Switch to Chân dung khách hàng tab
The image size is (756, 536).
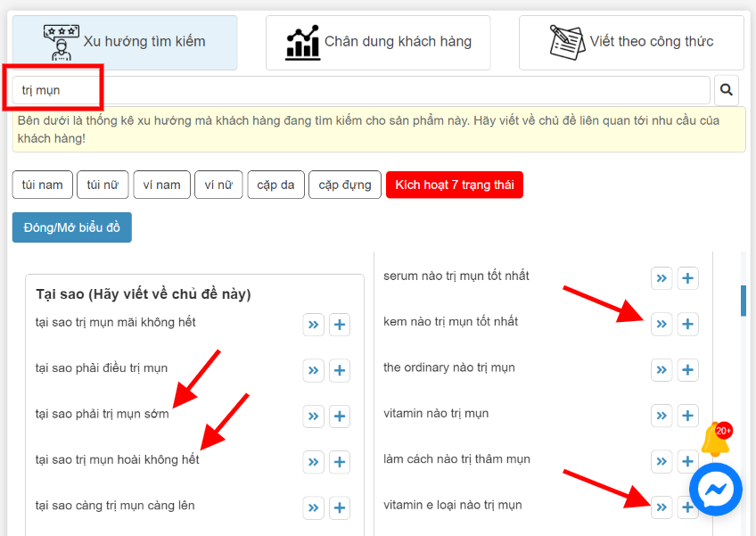pyautogui.click(x=378, y=43)
